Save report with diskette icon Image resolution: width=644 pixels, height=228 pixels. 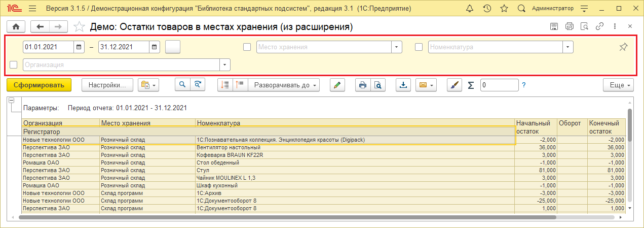coord(554,26)
